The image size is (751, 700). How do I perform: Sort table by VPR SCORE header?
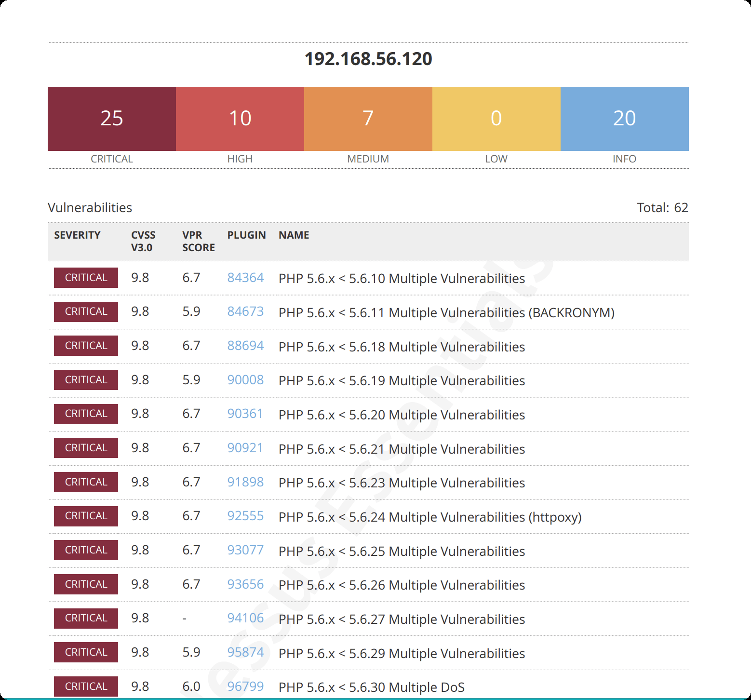[198, 241]
